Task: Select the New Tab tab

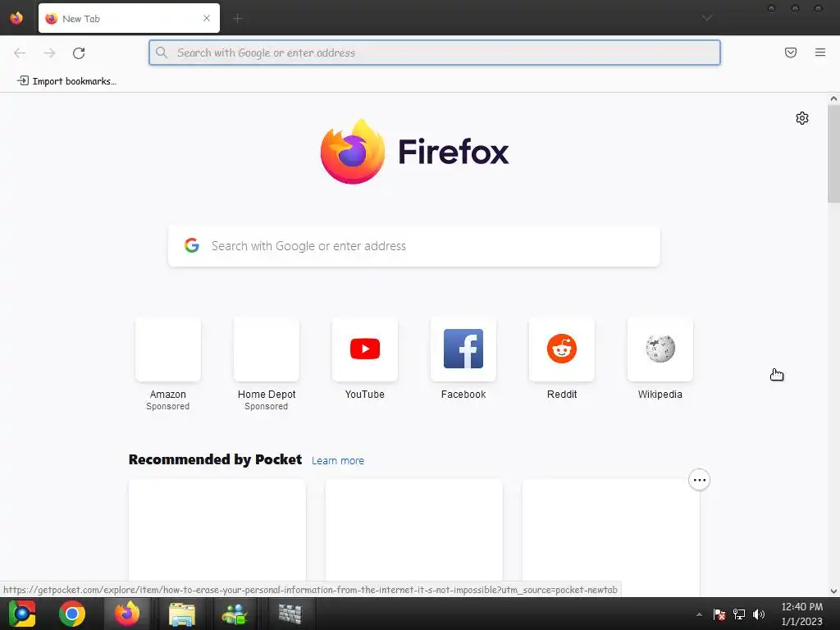Action: click(x=129, y=18)
